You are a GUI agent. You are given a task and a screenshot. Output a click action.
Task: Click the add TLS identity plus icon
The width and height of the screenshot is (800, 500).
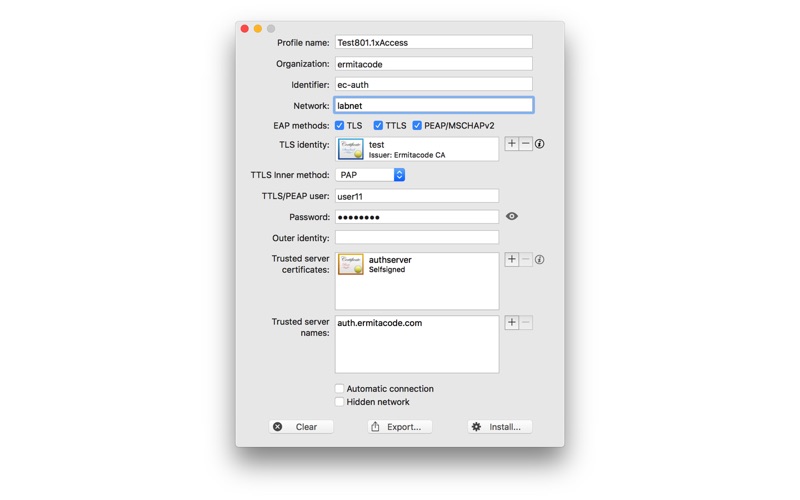coord(511,144)
